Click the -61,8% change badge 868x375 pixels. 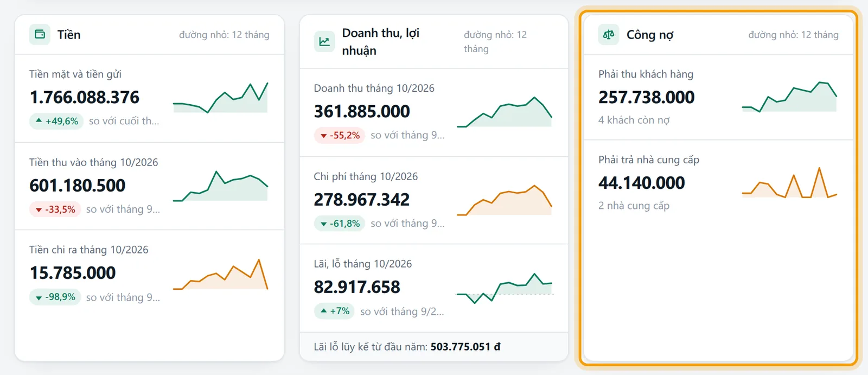point(340,224)
